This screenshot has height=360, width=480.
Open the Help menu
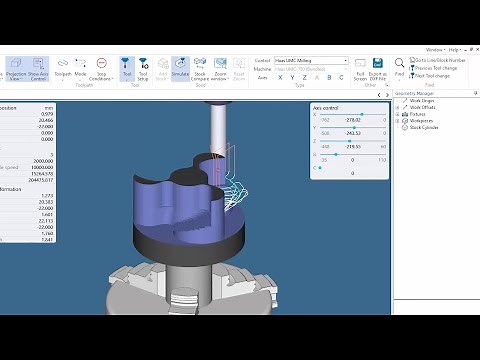(x=455, y=50)
